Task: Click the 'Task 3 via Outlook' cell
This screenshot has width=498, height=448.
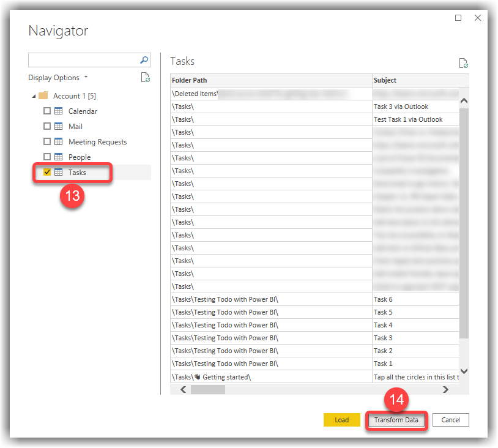Action: pyautogui.click(x=416, y=106)
